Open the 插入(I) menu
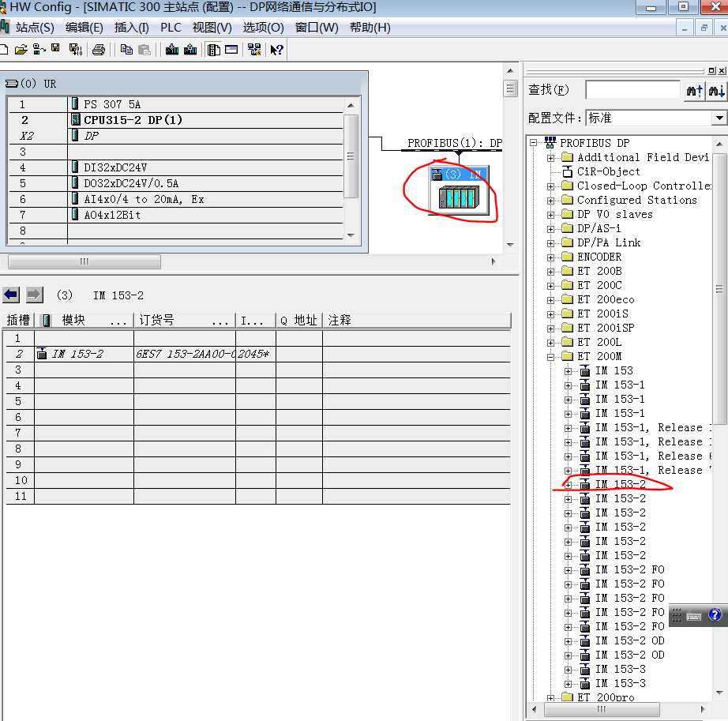 [131, 28]
